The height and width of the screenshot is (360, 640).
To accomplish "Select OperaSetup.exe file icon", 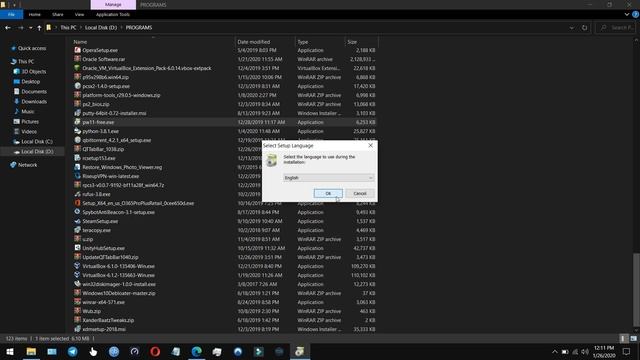I will pyautogui.click(x=77, y=50).
